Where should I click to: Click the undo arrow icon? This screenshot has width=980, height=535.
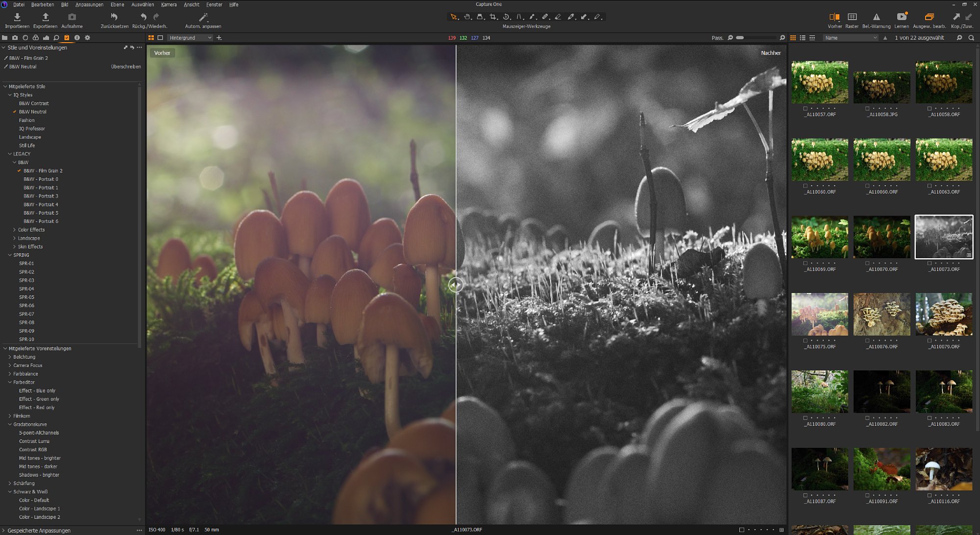[144, 17]
